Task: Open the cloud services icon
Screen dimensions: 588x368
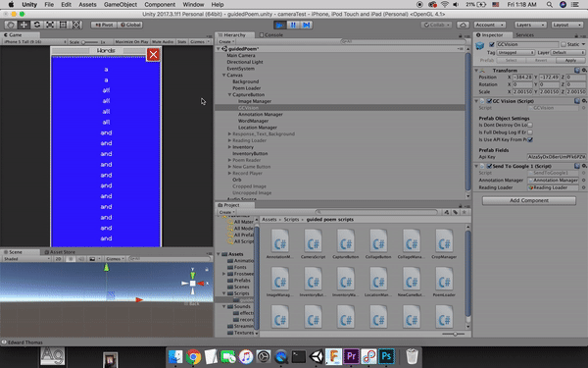Action: 463,25
